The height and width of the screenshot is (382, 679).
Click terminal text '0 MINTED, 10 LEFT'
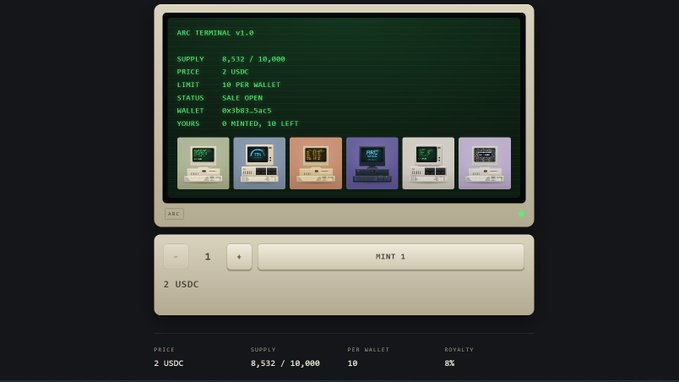(x=260, y=124)
